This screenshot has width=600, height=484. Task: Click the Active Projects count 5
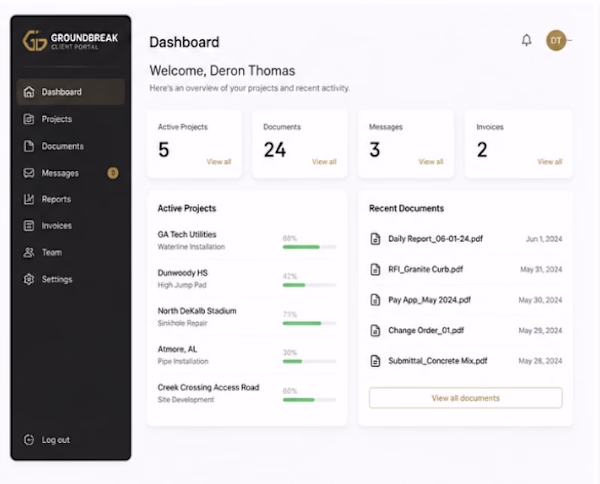point(163,150)
